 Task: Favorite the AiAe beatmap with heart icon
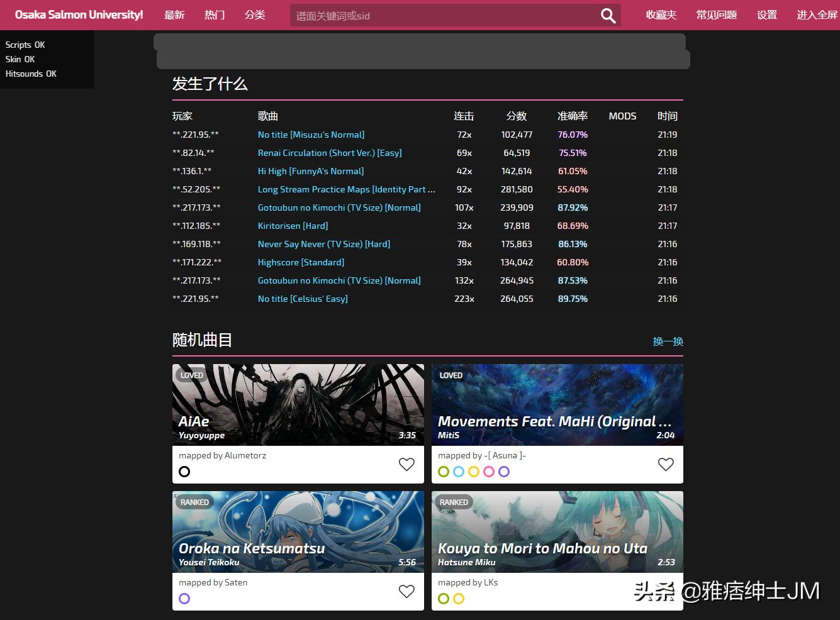click(x=406, y=464)
